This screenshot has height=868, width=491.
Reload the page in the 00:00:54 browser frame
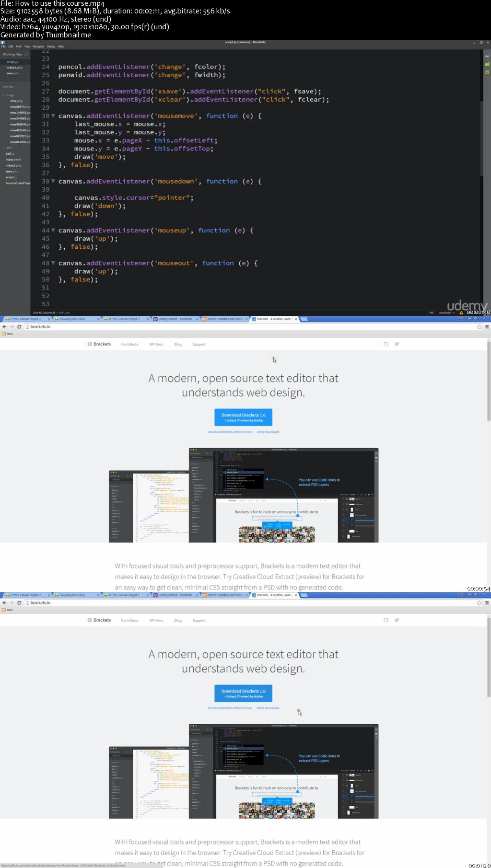pyautogui.click(x=19, y=326)
